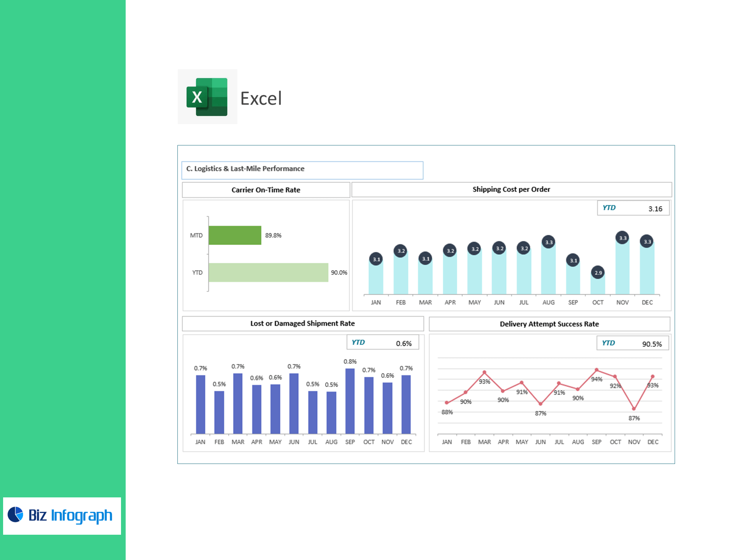
Task: Click the Biz Infograph brand text
Action: click(70, 515)
